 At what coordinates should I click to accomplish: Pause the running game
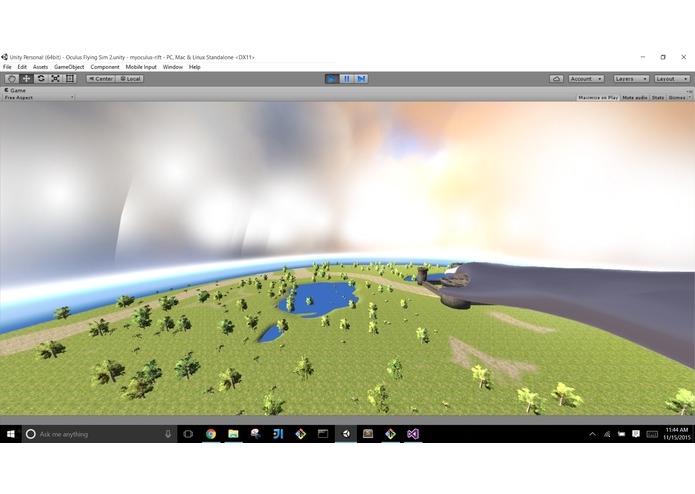tap(347, 79)
